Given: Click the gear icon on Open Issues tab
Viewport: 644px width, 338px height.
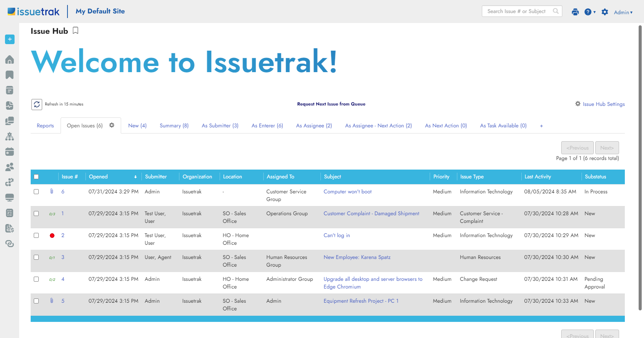Looking at the screenshot, I should (112, 125).
